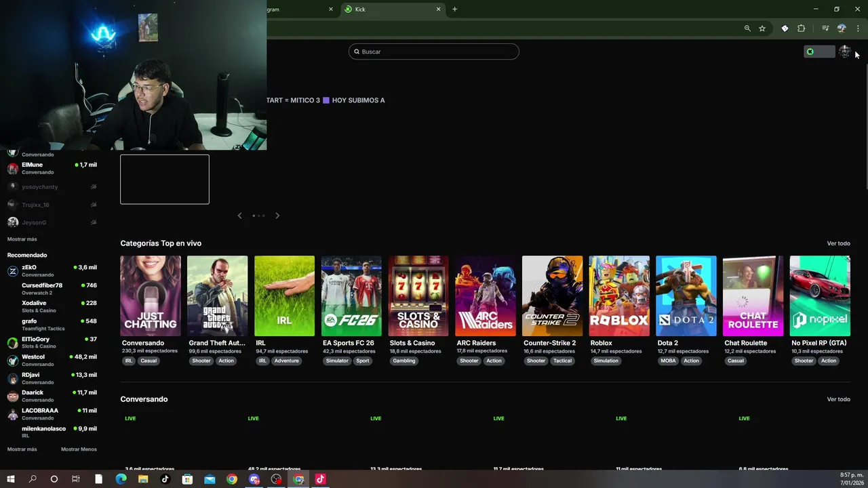Open the Windows Start menu

(11, 479)
